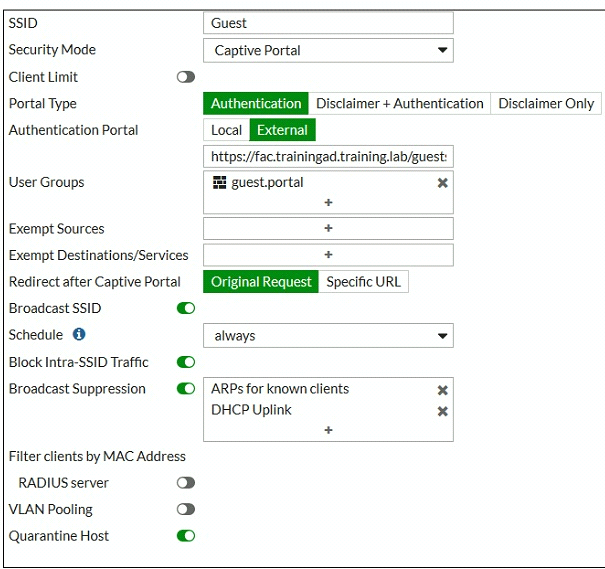Choose Specific URL redirect option
Image resolution: width=605 pixels, height=569 pixels.
(x=363, y=282)
